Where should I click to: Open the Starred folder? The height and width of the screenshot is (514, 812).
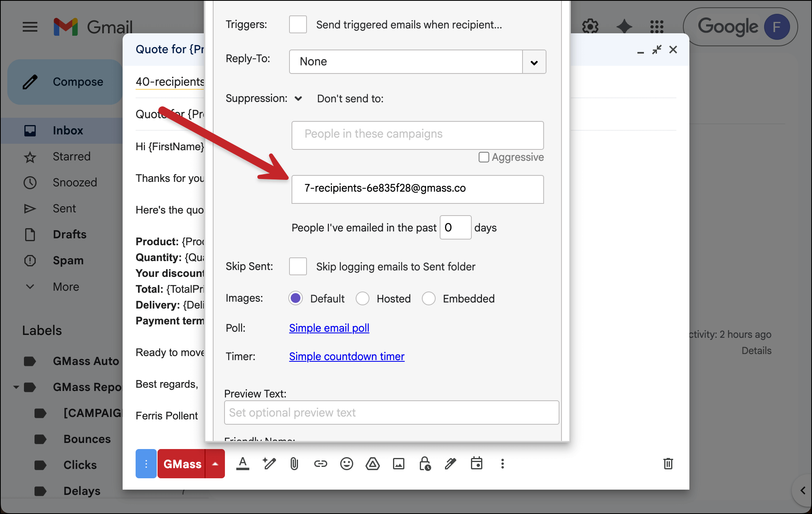[x=71, y=156]
